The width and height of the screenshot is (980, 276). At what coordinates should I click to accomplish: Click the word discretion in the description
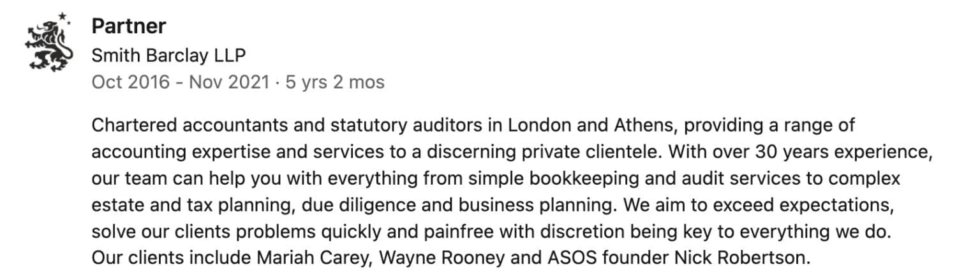[x=553, y=234]
